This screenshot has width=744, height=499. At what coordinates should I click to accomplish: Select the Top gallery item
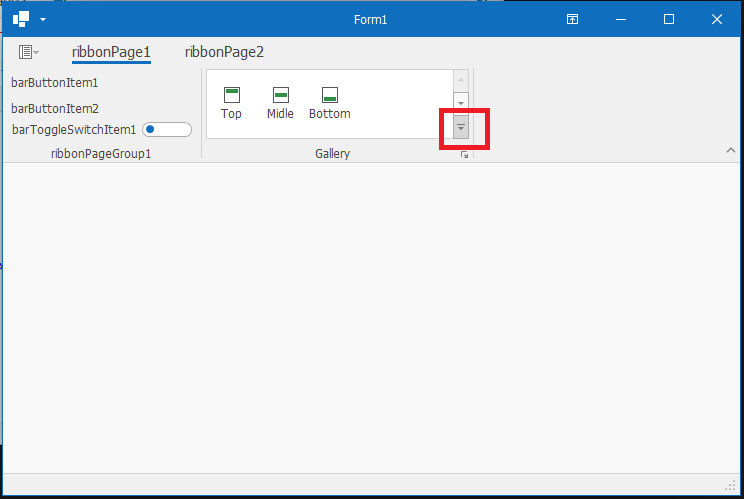(x=232, y=103)
